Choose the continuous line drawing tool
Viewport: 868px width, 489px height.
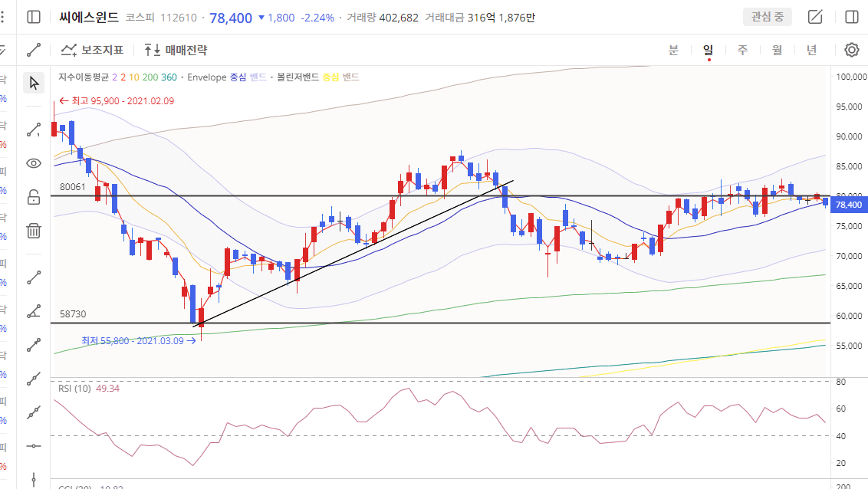pyautogui.click(x=34, y=130)
